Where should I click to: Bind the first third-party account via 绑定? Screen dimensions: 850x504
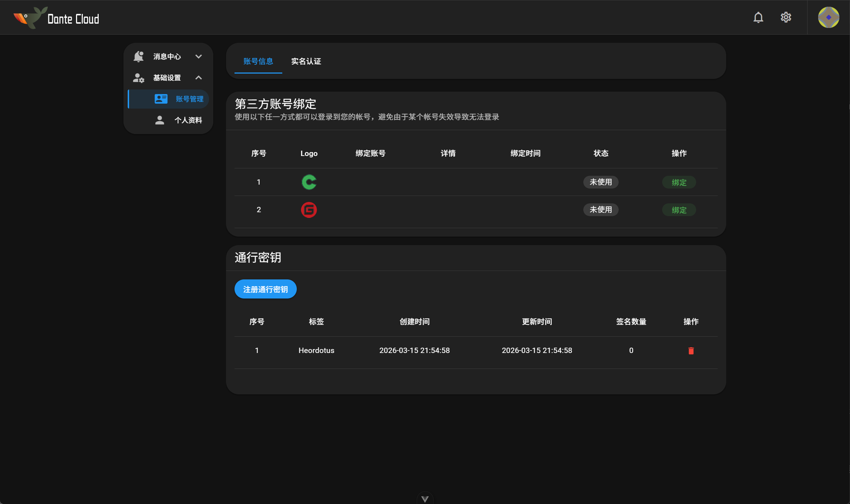(678, 182)
